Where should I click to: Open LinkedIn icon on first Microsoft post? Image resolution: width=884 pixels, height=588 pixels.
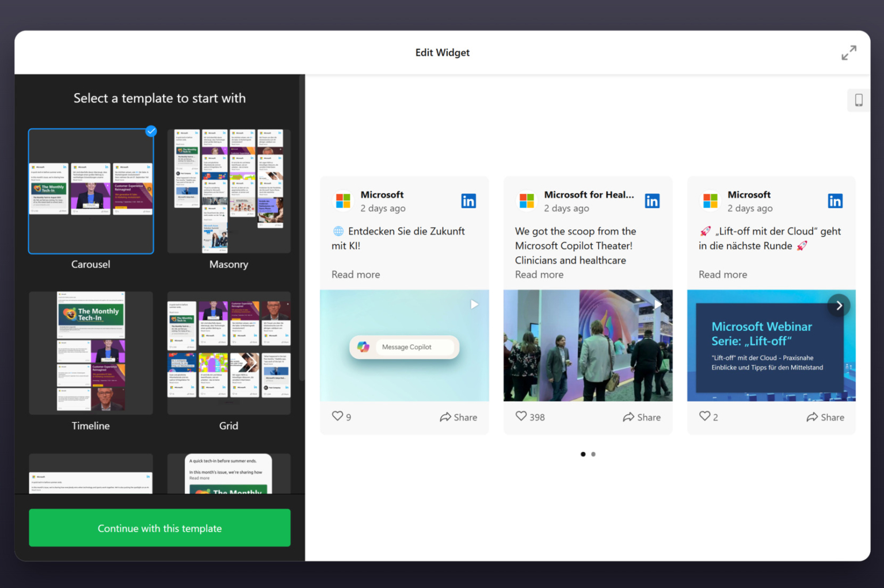[x=468, y=200]
